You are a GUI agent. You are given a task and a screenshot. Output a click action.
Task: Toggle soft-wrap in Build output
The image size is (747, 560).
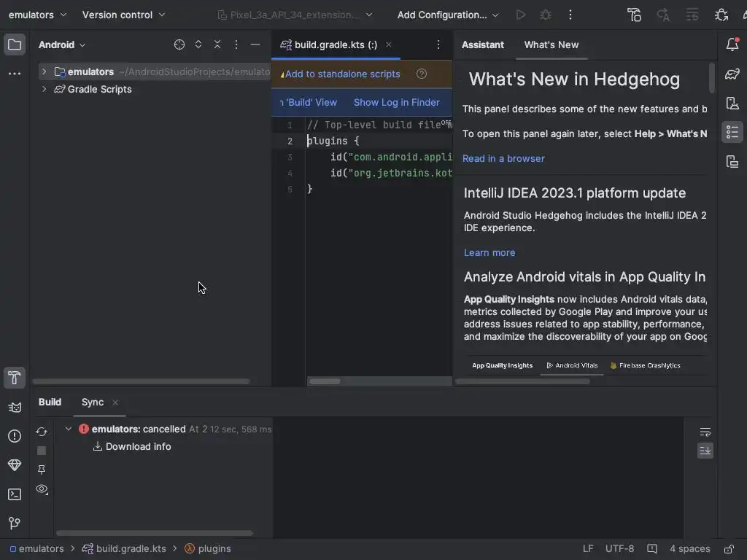pos(705,432)
